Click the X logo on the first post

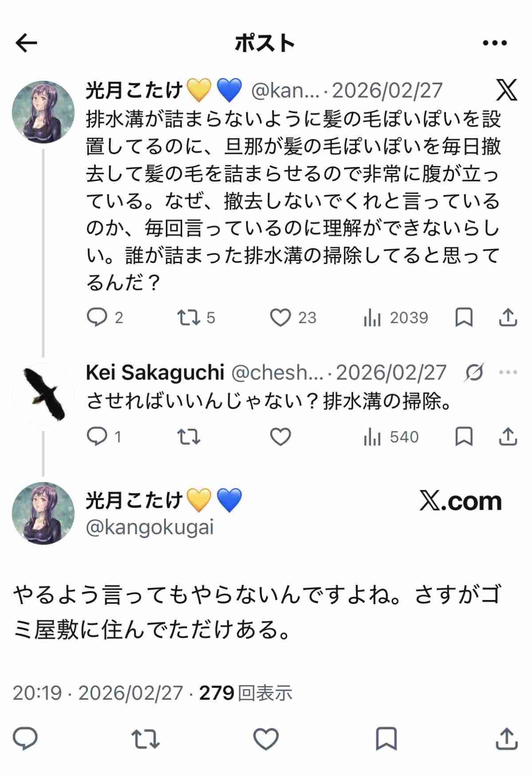click(x=506, y=90)
